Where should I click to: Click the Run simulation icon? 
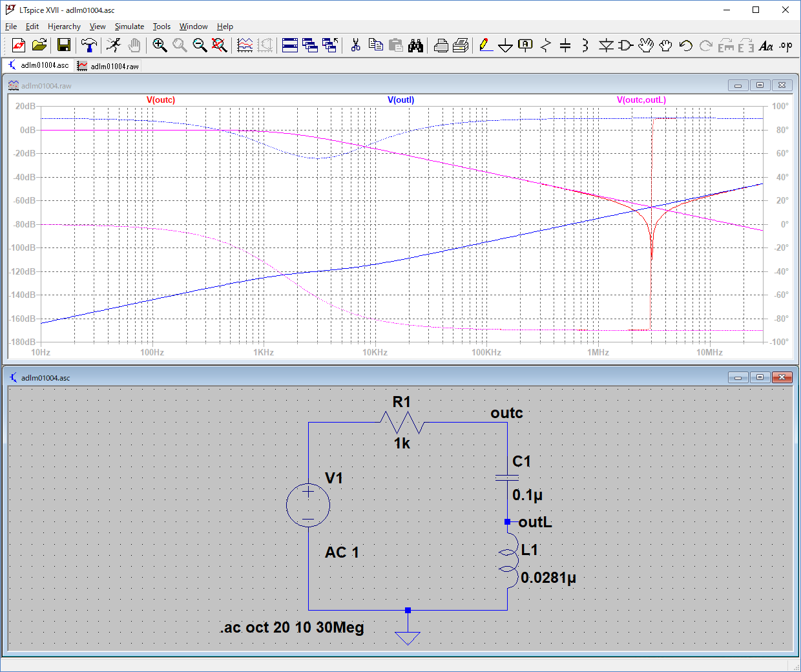tap(114, 45)
